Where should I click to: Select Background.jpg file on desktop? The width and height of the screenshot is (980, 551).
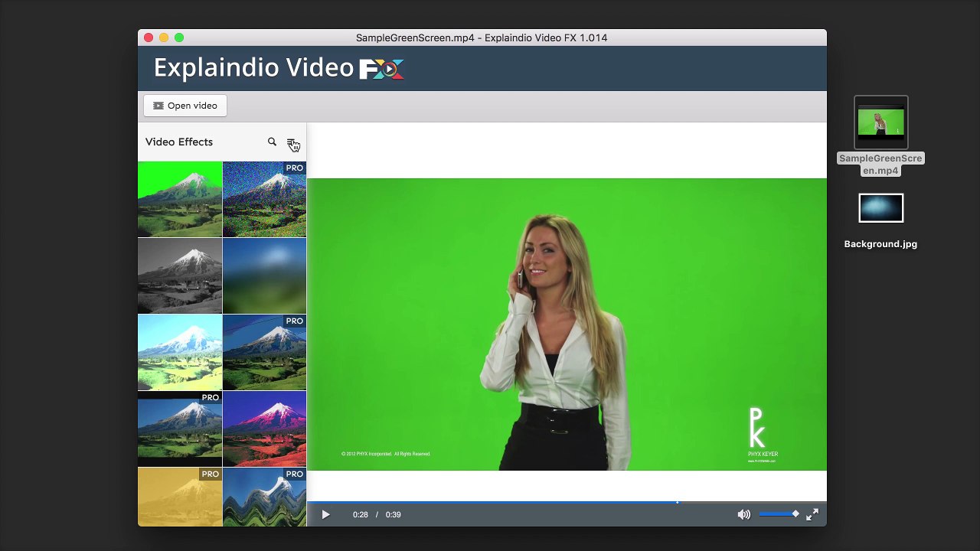880,221
